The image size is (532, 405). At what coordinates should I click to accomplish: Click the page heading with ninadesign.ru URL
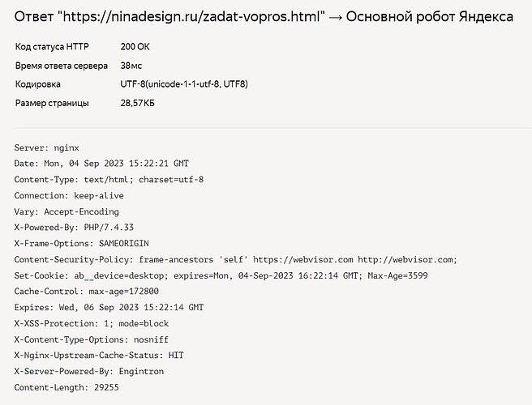(264, 17)
